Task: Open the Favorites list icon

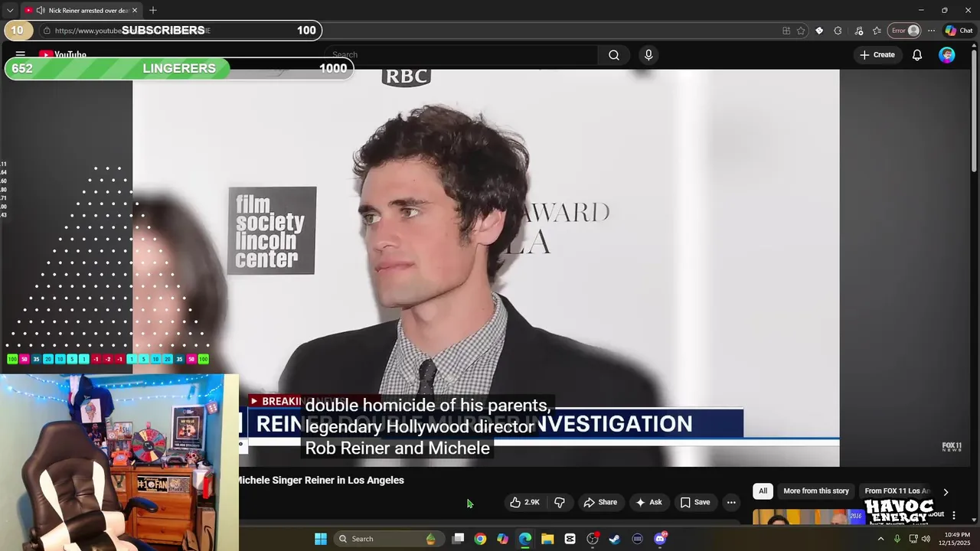Action: coord(877,31)
